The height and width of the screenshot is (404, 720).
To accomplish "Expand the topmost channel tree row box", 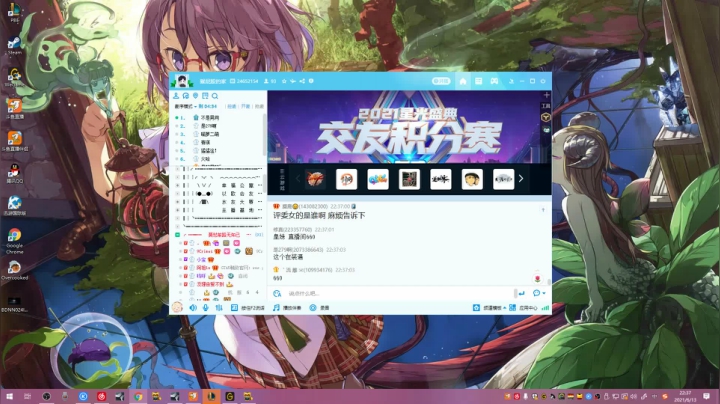I will coord(178,169).
